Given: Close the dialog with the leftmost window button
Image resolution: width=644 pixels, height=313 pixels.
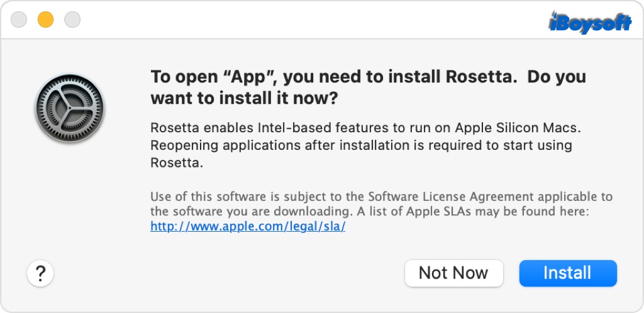Looking at the screenshot, I should (19, 20).
